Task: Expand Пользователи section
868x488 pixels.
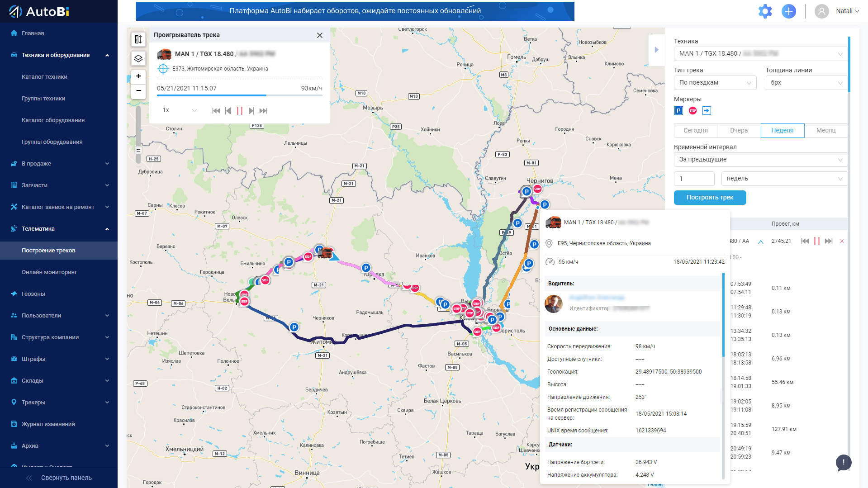Action: tap(59, 316)
